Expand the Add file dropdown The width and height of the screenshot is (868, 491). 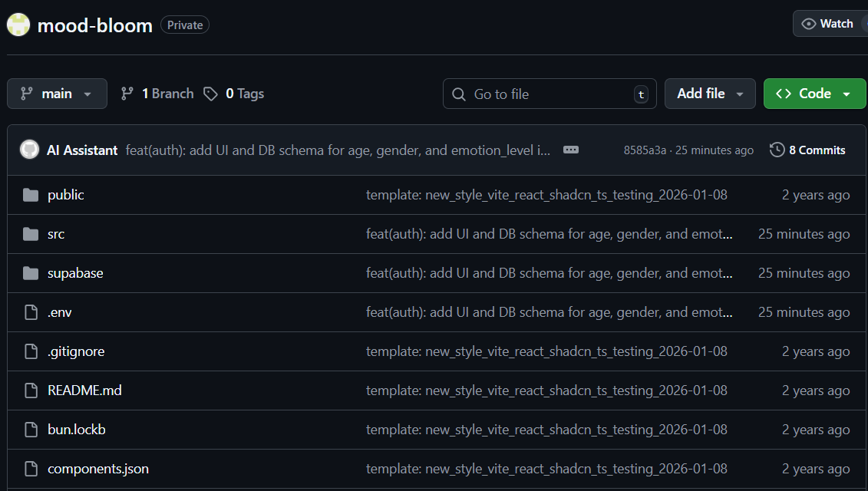point(710,94)
